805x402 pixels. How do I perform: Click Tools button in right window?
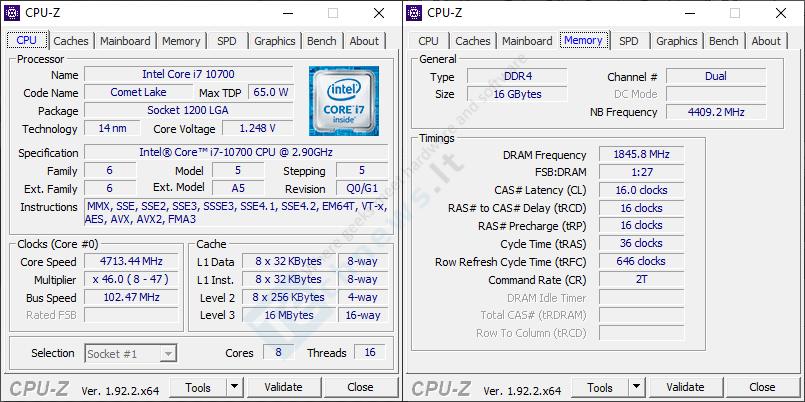(600, 387)
